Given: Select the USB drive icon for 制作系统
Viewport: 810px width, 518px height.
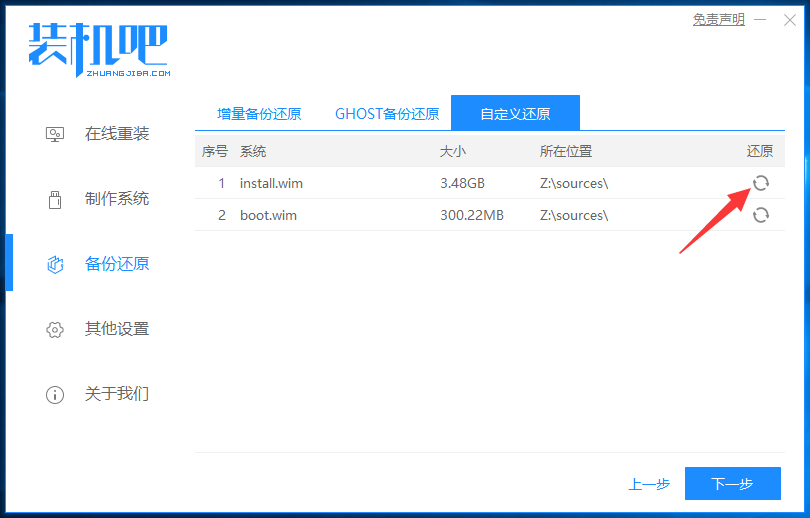Looking at the screenshot, I should tap(56, 199).
